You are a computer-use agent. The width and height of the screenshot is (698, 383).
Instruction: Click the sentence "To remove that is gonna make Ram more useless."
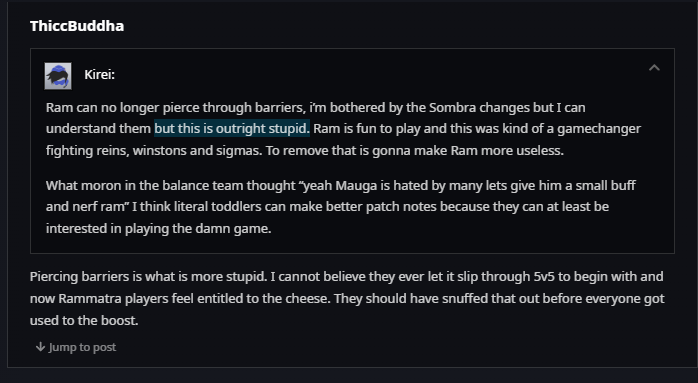pos(415,151)
